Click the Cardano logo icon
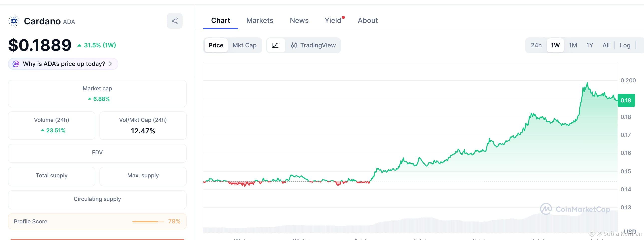Screen dimensions: 644x240 (14, 21)
